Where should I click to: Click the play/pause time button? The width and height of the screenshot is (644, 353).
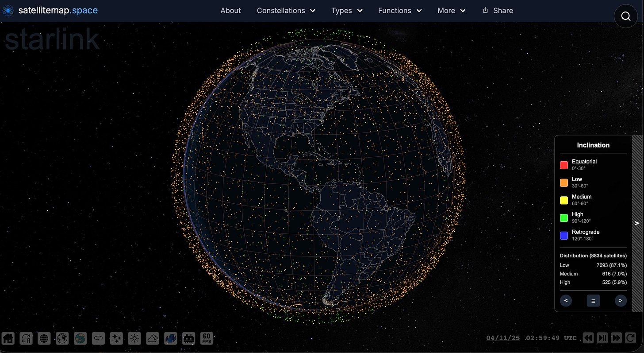(602, 338)
